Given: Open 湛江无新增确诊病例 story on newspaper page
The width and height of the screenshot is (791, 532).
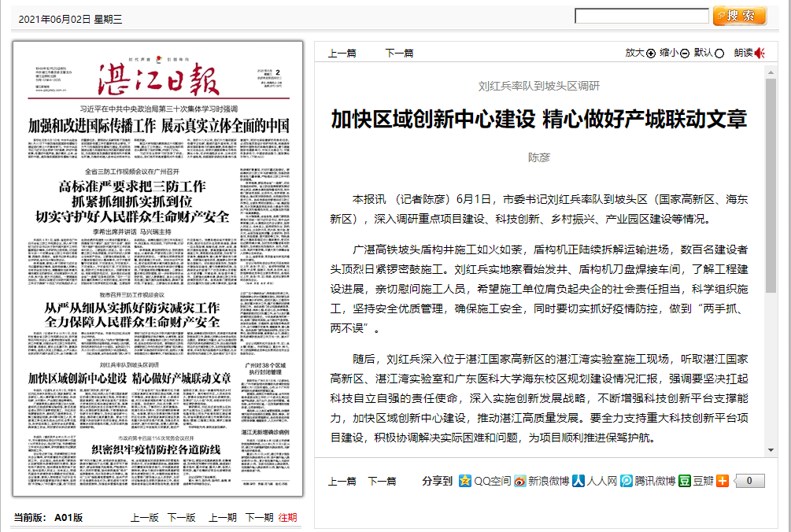Looking at the screenshot, I should tap(264, 432).
